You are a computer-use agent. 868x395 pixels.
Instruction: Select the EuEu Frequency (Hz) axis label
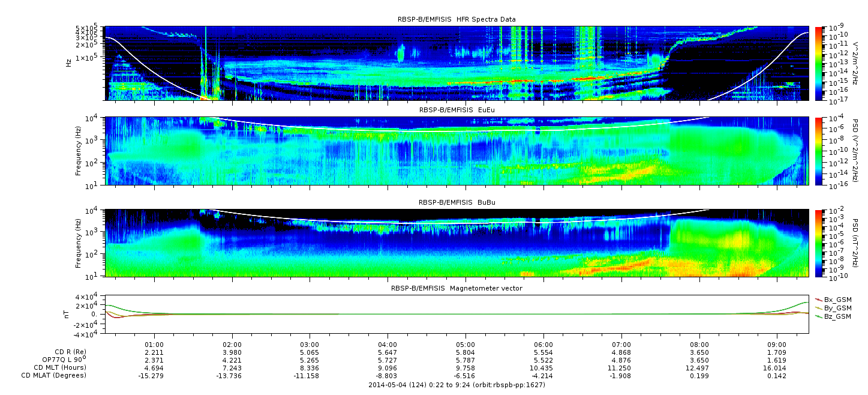[79, 151]
